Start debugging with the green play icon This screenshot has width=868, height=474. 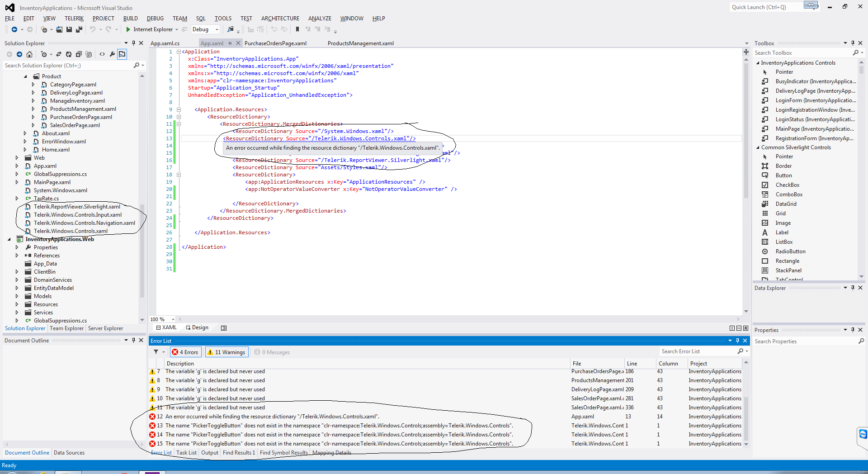(x=128, y=29)
